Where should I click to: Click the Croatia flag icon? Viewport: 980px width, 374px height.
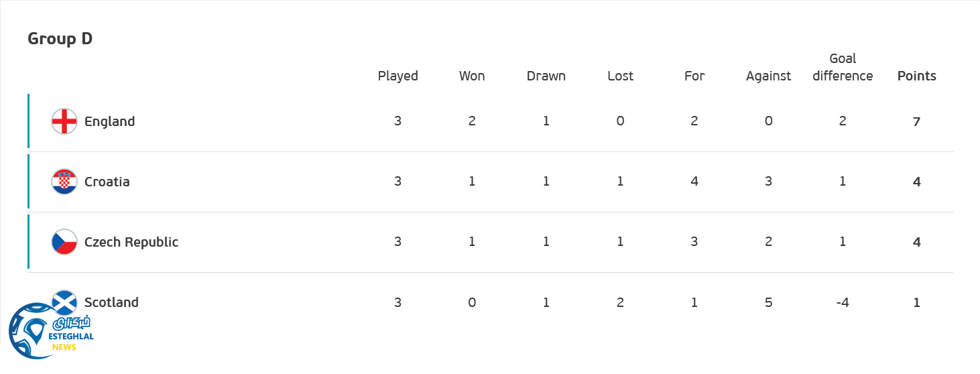(64, 182)
